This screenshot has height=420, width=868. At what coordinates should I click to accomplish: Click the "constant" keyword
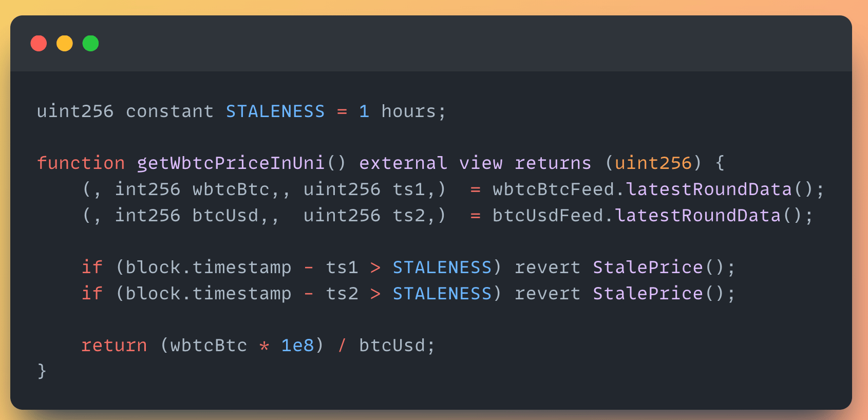[x=169, y=111]
